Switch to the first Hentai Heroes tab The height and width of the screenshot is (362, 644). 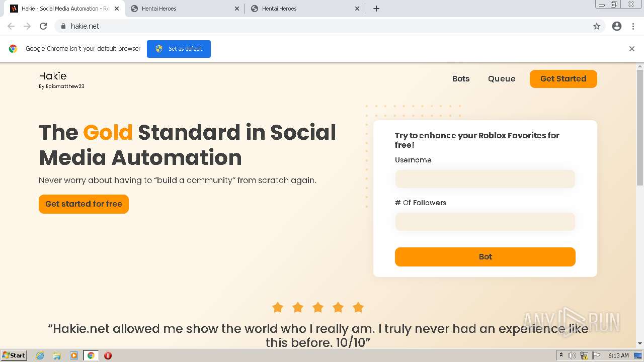184,9
